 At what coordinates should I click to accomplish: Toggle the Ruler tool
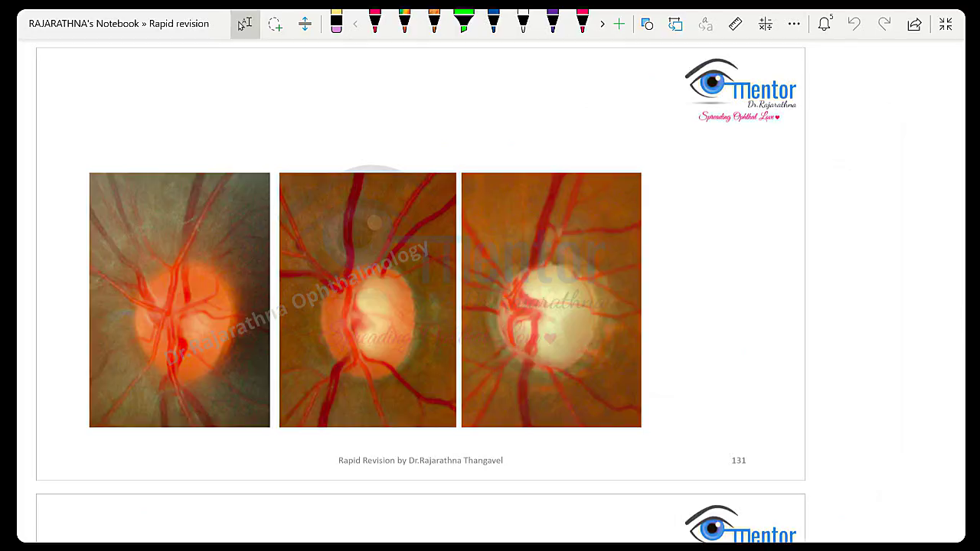click(x=735, y=24)
